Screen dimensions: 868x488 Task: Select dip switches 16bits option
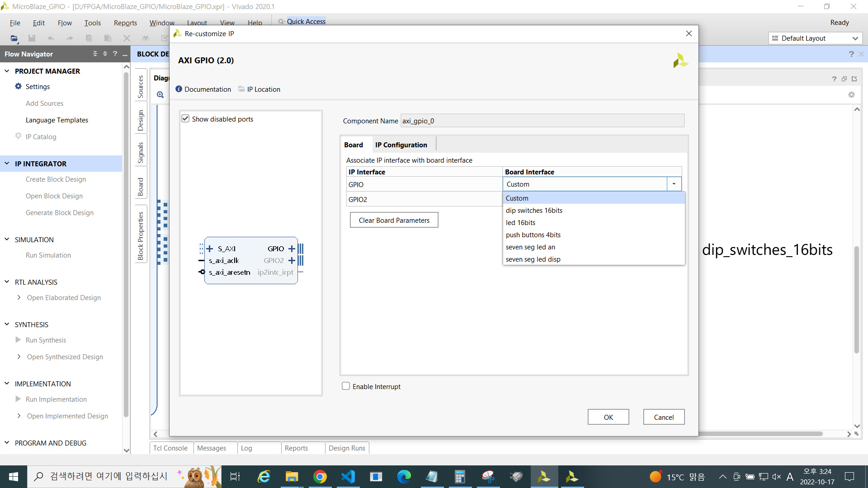coord(594,210)
